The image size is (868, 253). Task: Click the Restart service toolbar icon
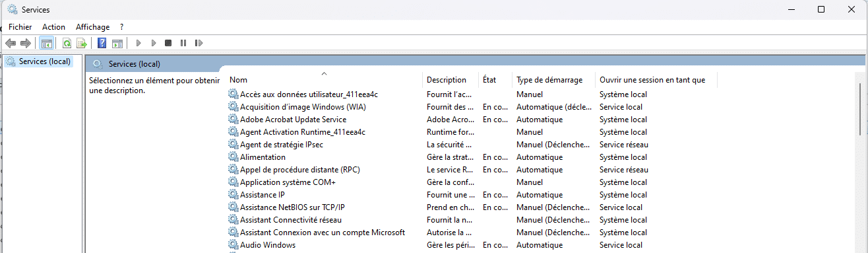(x=199, y=44)
